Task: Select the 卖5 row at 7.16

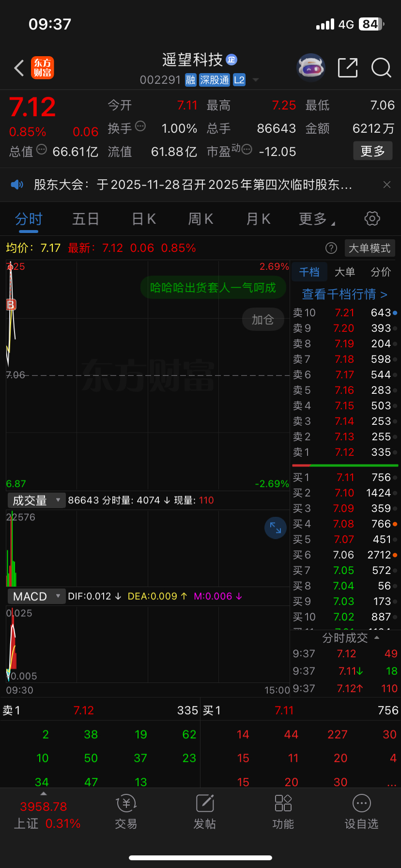Action: tap(345, 390)
